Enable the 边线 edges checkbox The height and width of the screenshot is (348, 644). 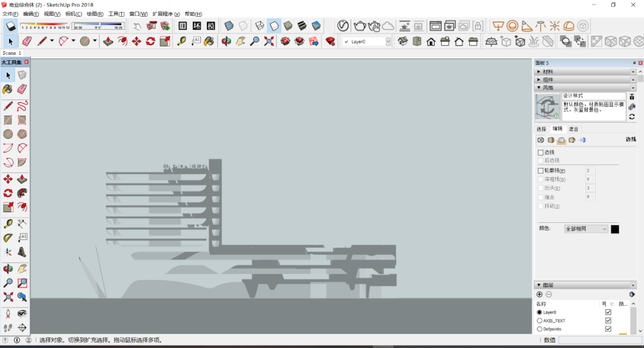tap(540, 153)
